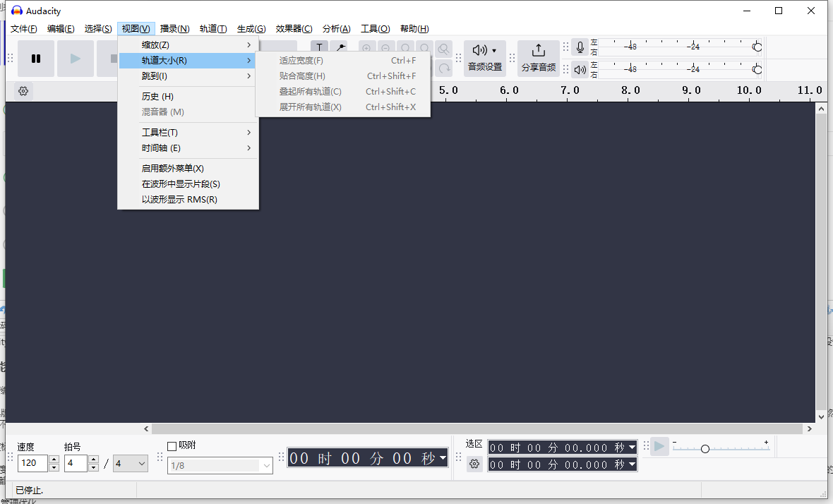Increase time signature numerator stepper

[93, 460]
